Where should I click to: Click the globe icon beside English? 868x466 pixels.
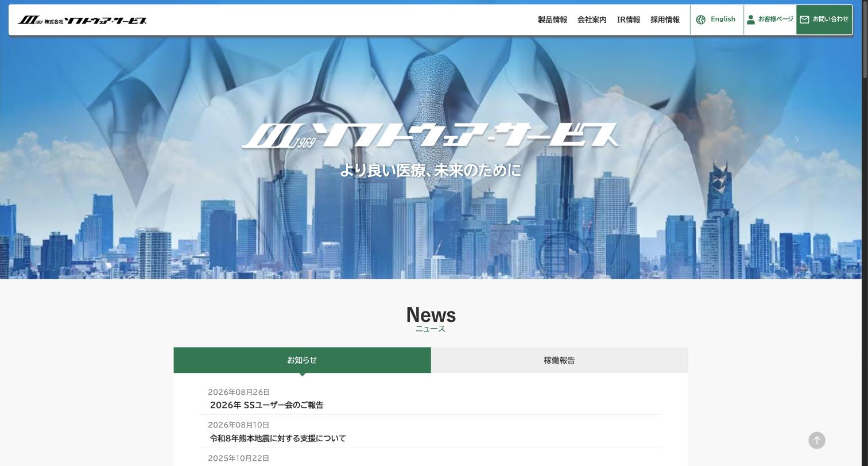[700, 20]
